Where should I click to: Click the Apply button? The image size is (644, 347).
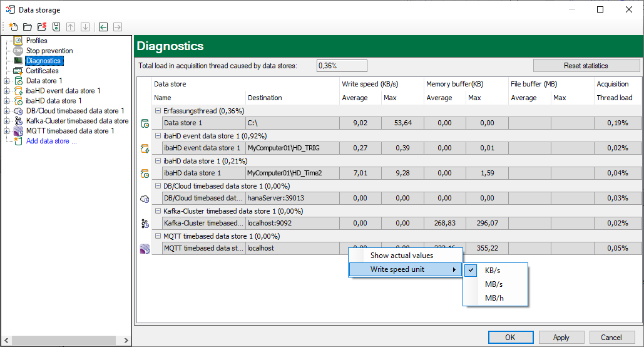click(x=561, y=337)
